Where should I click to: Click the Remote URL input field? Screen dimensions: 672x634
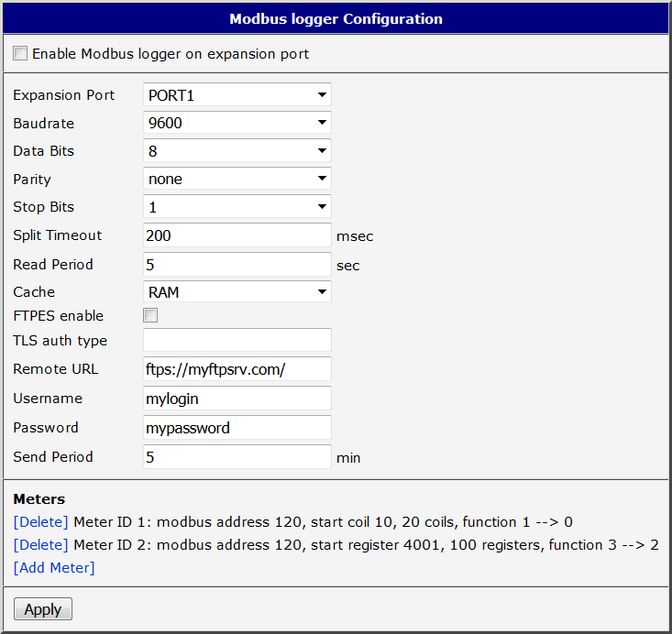tap(237, 369)
